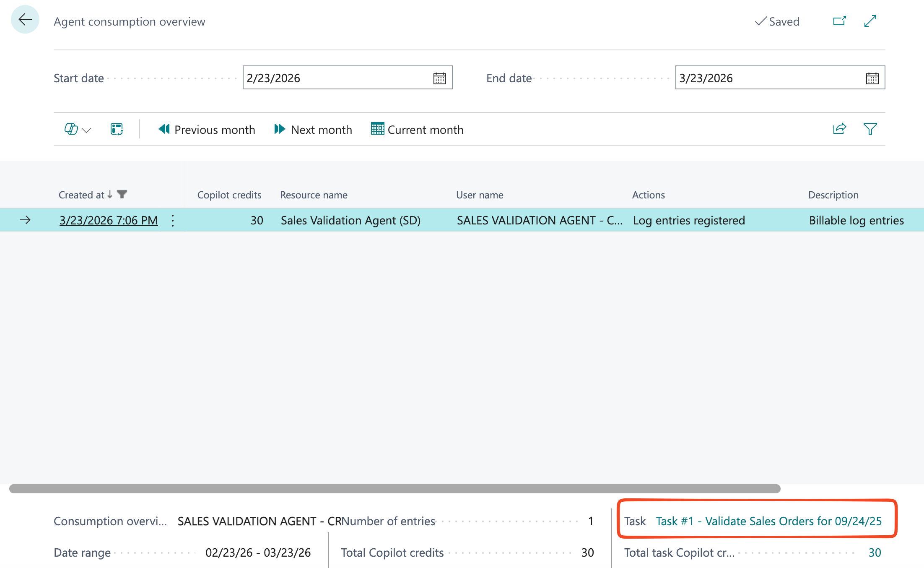Viewport: 924px width, 568px height.
Task: Click into the Start date field
Action: pos(335,78)
